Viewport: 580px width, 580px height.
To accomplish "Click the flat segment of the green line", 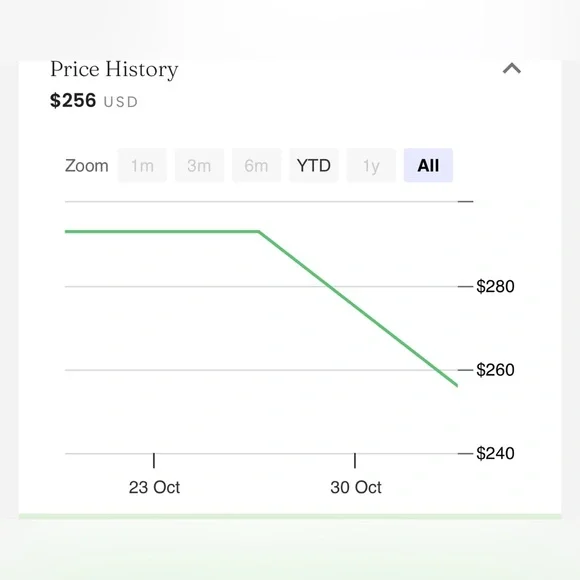I will coord(162,232).
